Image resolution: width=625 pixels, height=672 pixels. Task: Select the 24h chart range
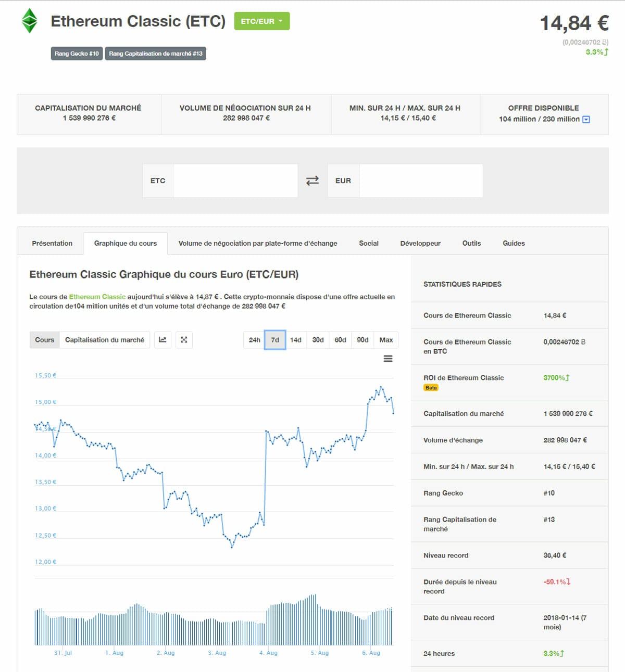click(253, 339)
